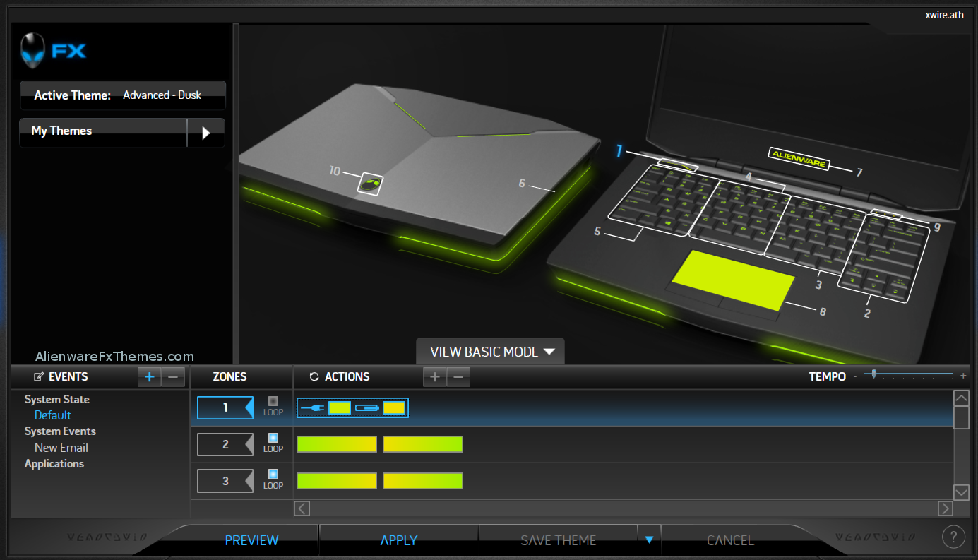Select the first gradient action of zone 2
This screenshot has height=560, width=978.
(x=337, y=444)
